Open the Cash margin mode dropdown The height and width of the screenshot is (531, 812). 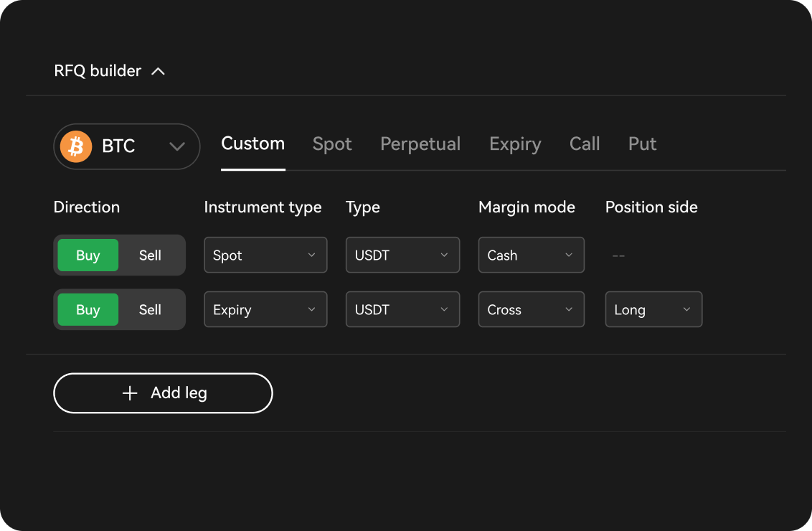(x=532, y=255)
